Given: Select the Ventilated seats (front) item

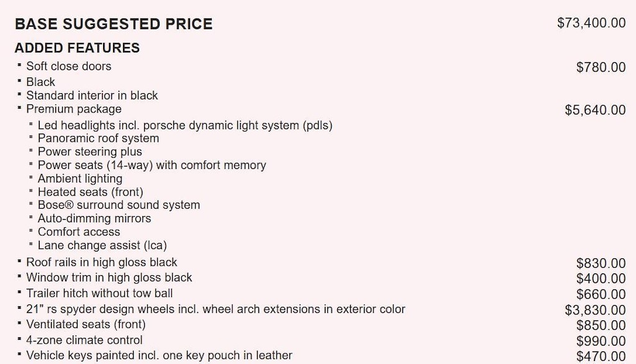Looking at the screenshot, I should tap(86, 324).
